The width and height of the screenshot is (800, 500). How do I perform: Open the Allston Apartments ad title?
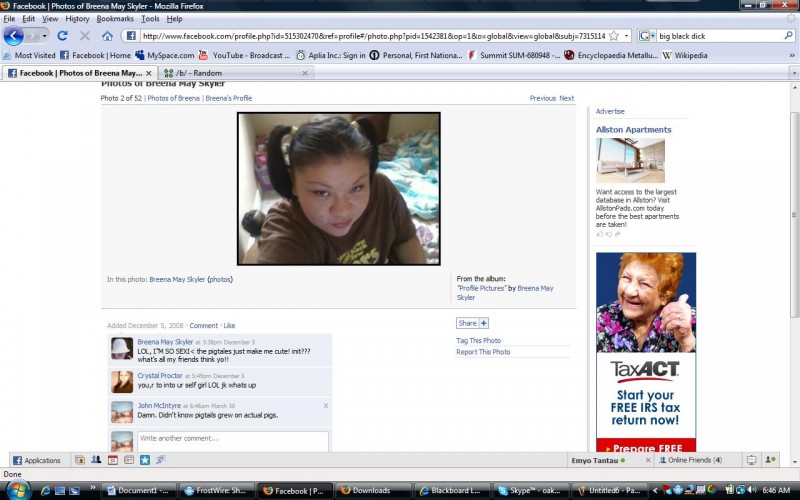634,130
